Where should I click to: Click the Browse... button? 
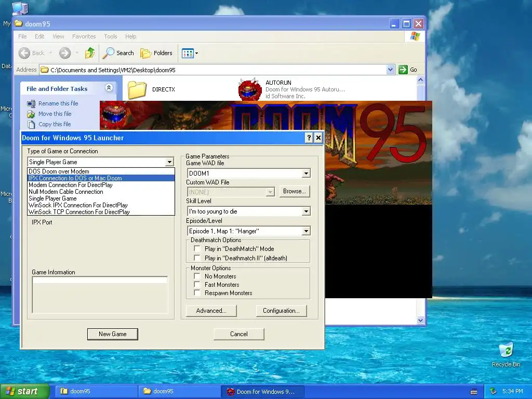tap(295, 191)
